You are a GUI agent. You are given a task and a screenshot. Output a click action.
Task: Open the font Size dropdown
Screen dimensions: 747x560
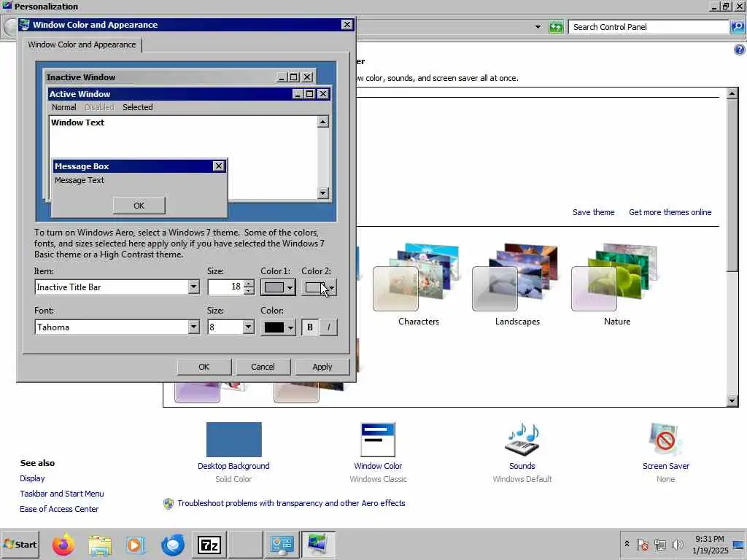248,327
